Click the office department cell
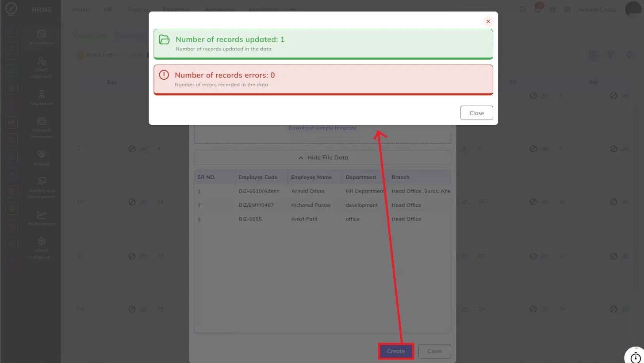 click(353, 219)
